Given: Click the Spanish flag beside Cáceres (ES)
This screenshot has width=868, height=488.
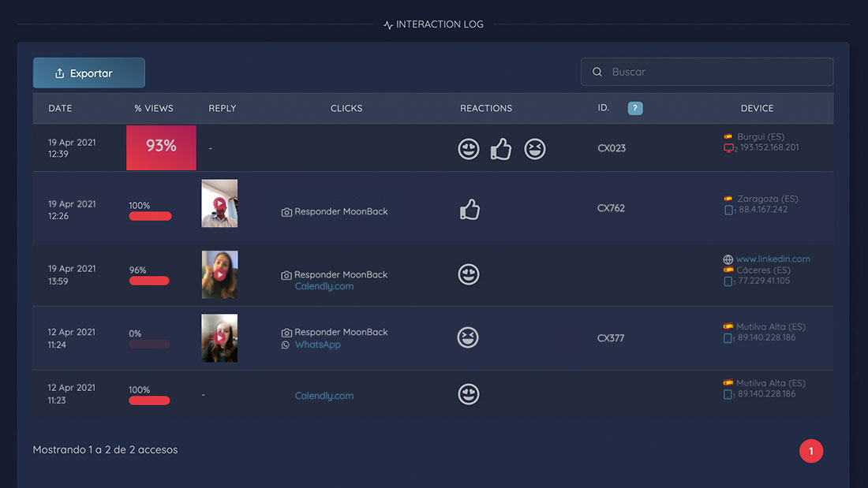Looking at the screenshot, I should [728, 270].
